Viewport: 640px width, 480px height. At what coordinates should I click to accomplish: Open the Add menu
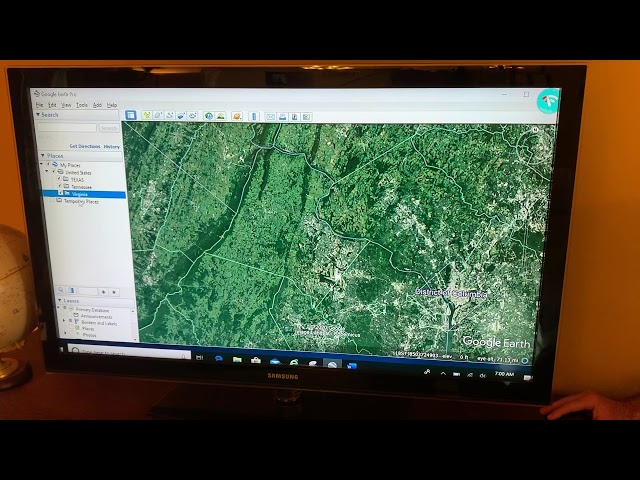click(x=97, y=105)
